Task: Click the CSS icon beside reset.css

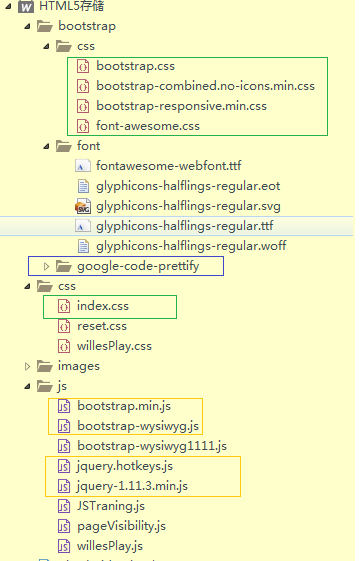Action: [x=64, y=326]
